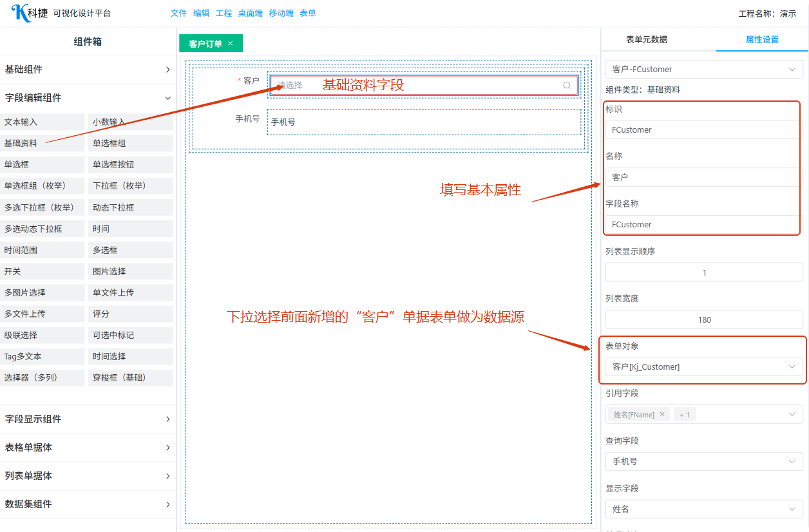Open the 查询字段 dropdown
809x532 pixels.
(x=703, y=461)
